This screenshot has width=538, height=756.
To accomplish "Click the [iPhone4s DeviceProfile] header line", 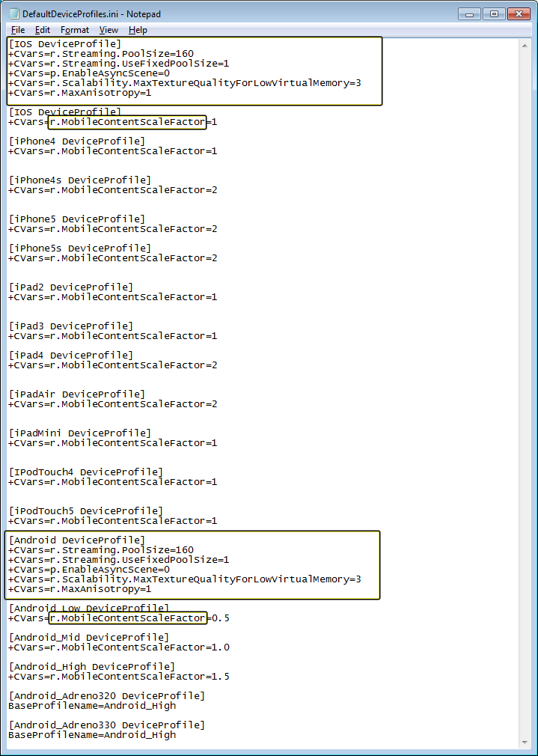I will pyautogui.click(x=79, y=180).
